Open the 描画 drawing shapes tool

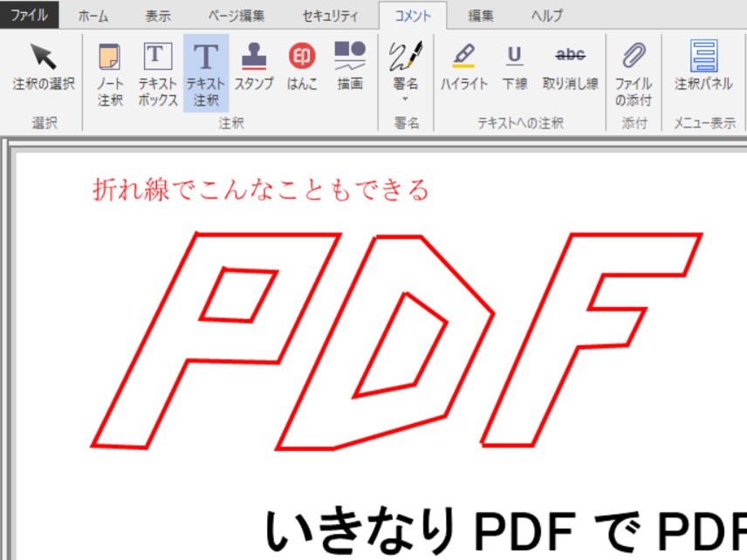[x=350, y=66]
